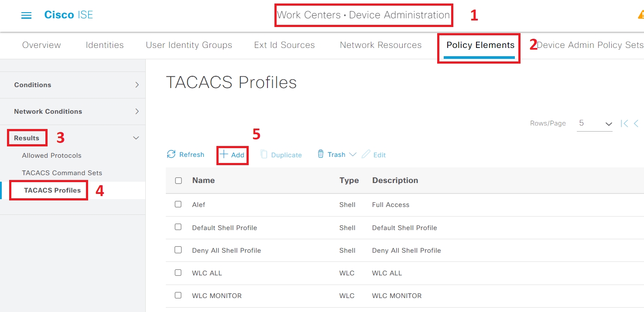Click the Default Shell Profile name
The width and height of the screenshot is (644, 312).
coord(224,227)
